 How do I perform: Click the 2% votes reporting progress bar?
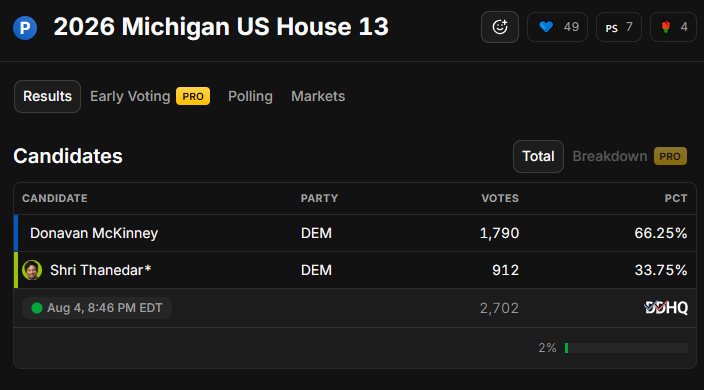[x=626, y=348]
